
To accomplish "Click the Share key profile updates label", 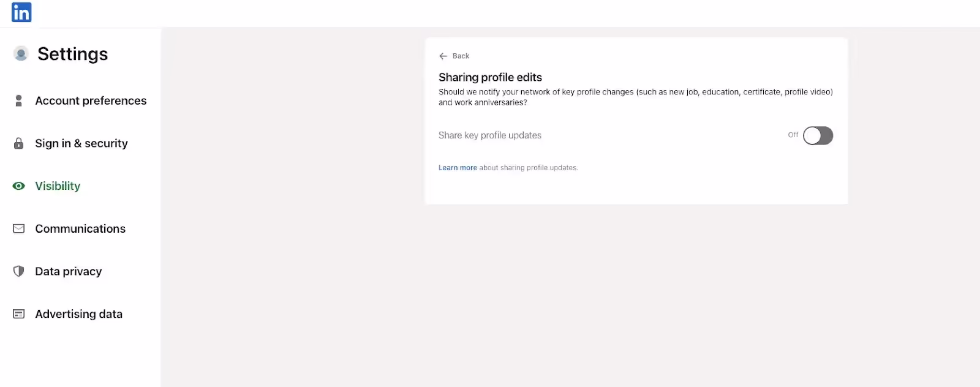I will tap(490, 135).
